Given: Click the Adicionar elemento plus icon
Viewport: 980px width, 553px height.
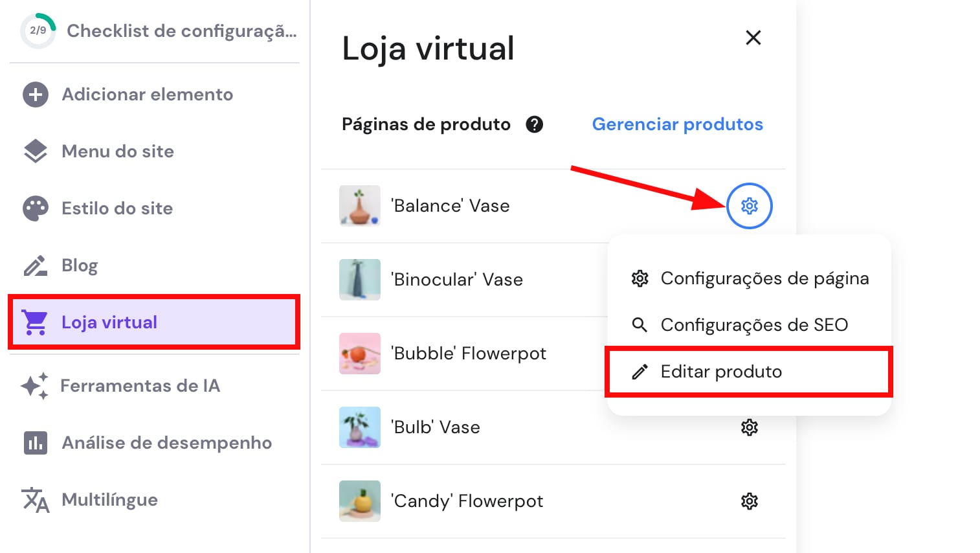Looking at the screenshot, I should coord(34,95).
